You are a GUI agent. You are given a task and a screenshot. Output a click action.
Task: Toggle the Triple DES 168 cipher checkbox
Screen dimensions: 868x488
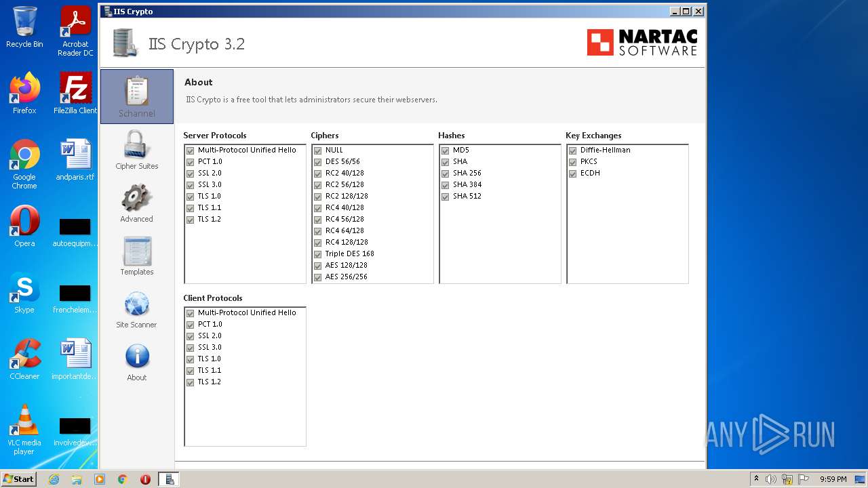click(x=318, y=254)
